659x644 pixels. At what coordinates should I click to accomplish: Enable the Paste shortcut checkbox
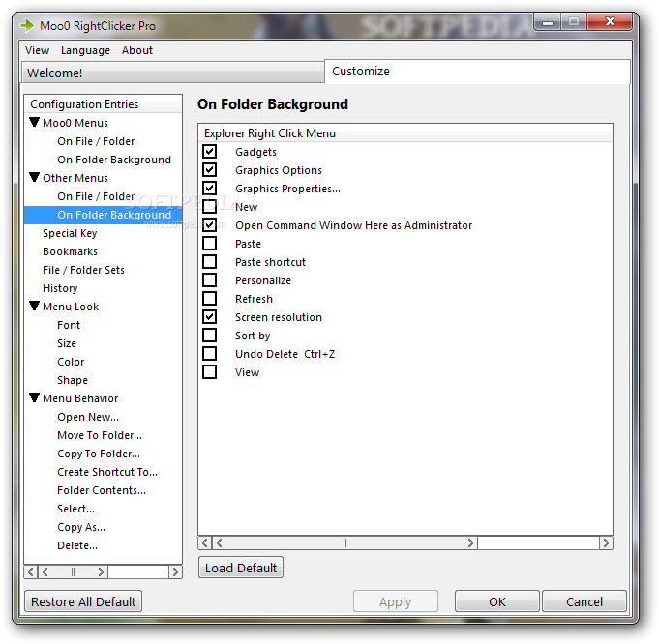(x=209, y=262)
